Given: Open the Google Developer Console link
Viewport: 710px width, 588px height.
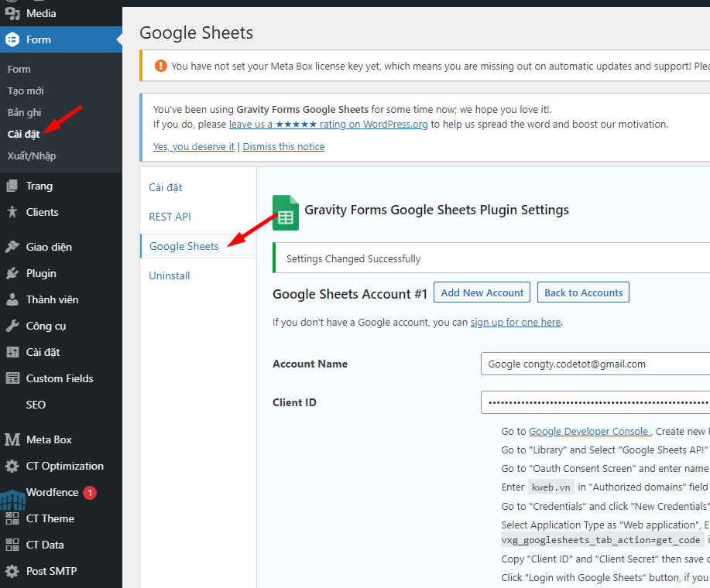Looking at the screenshot, I should (589, 431).
